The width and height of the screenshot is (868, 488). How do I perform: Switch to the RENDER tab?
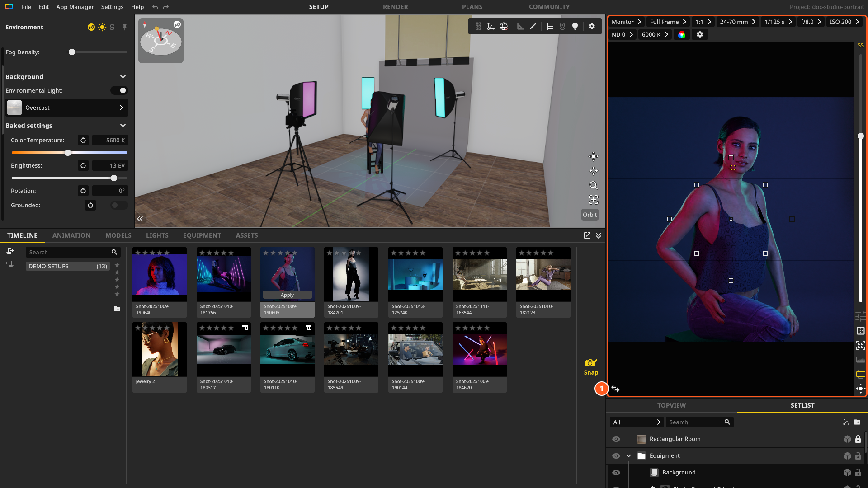pyautogui.click(x=395, y=7)
